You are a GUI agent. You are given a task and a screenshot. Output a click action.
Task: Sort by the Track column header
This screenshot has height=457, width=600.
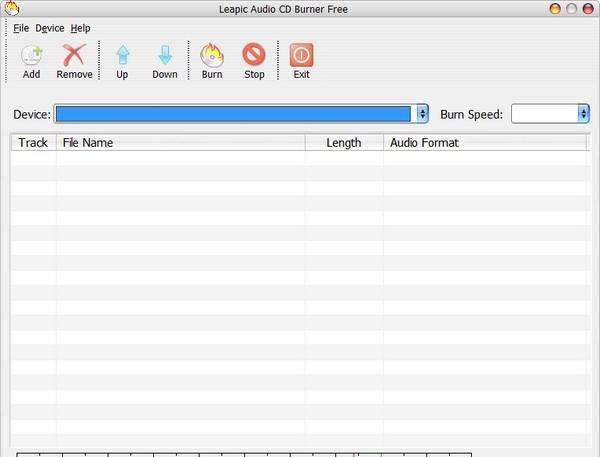pyautogui.click(x=33, y=142)
